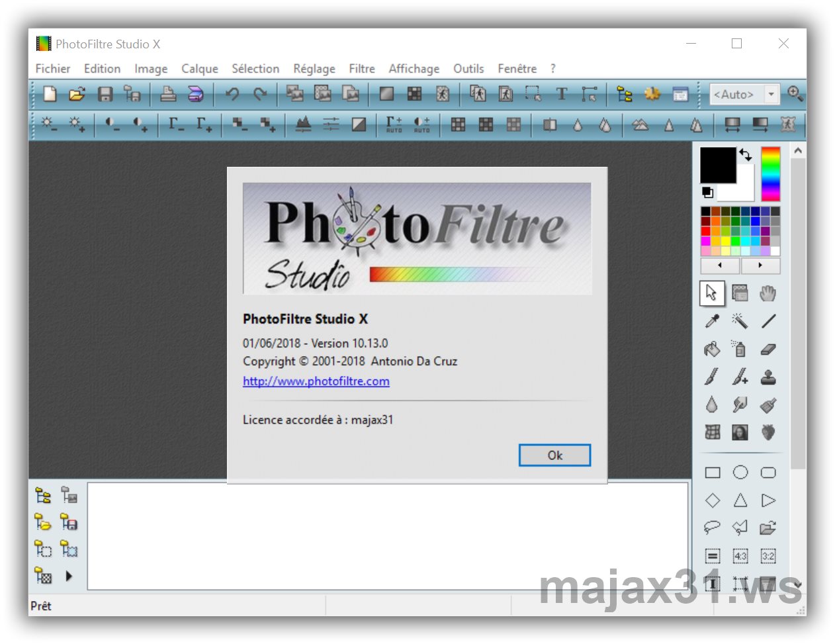Create a new image with New icon

pos(50,94)
